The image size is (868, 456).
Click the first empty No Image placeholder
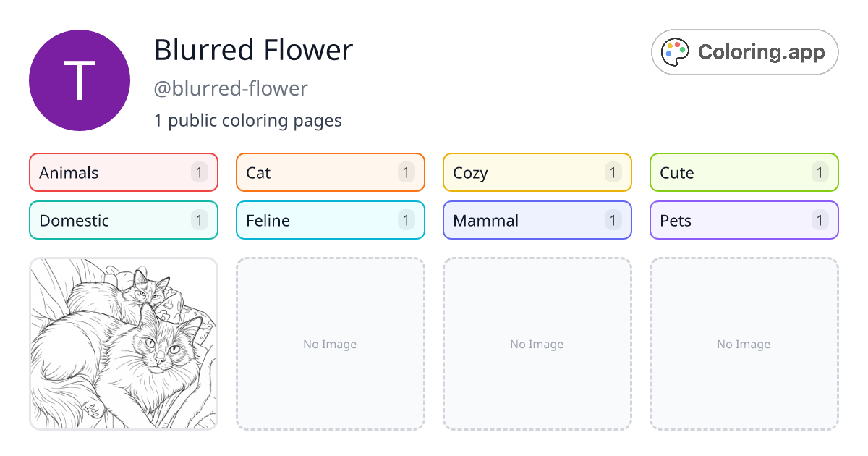pyautogui.click(x=331, y=344)
